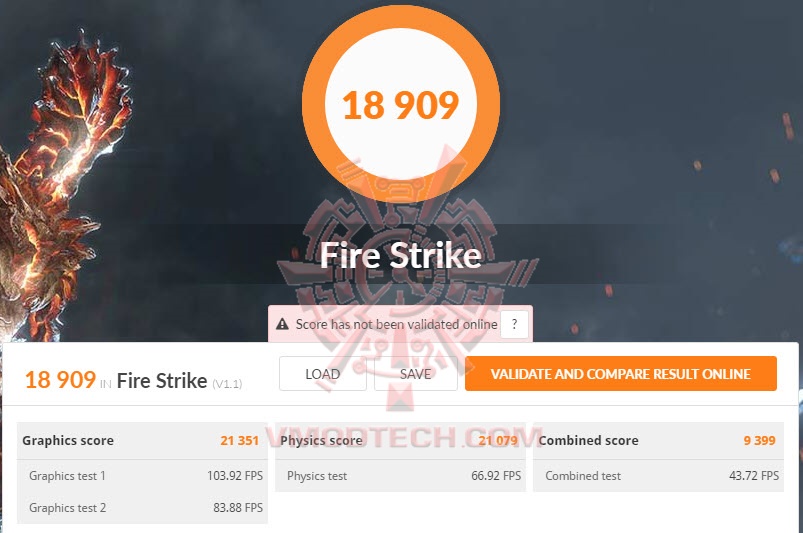Click the warning triangle icon

pos(282,324)
